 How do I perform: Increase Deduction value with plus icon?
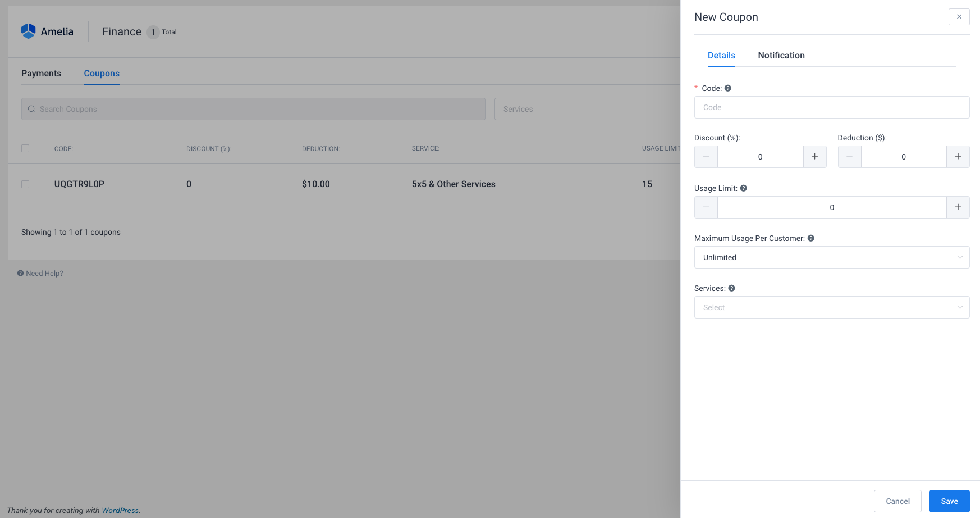pos(958,157)
